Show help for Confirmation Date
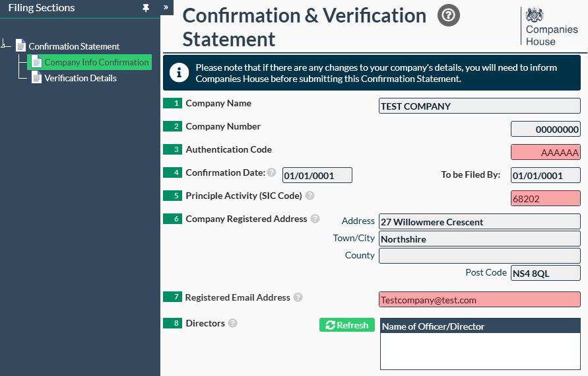588x376 pixels. pos(271,172)
